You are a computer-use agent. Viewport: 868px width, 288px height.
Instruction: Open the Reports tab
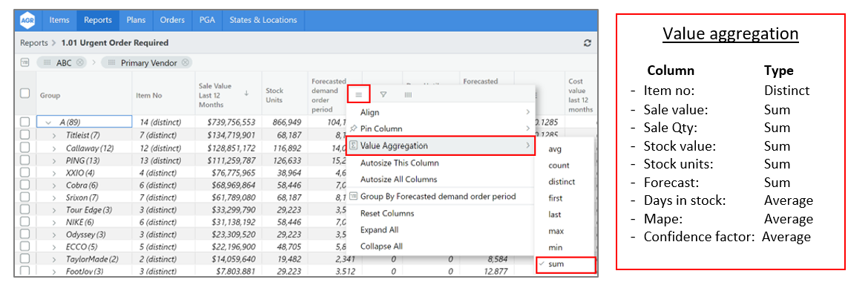98,20
